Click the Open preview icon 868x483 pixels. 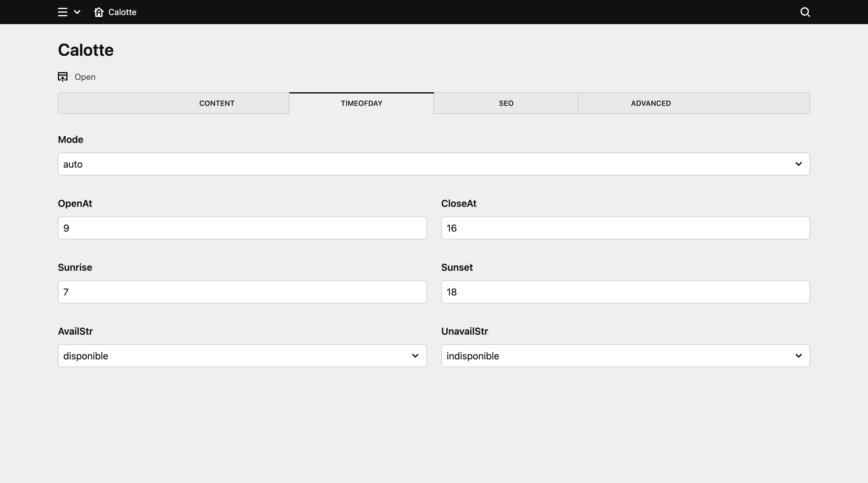(x=63, y=77)
